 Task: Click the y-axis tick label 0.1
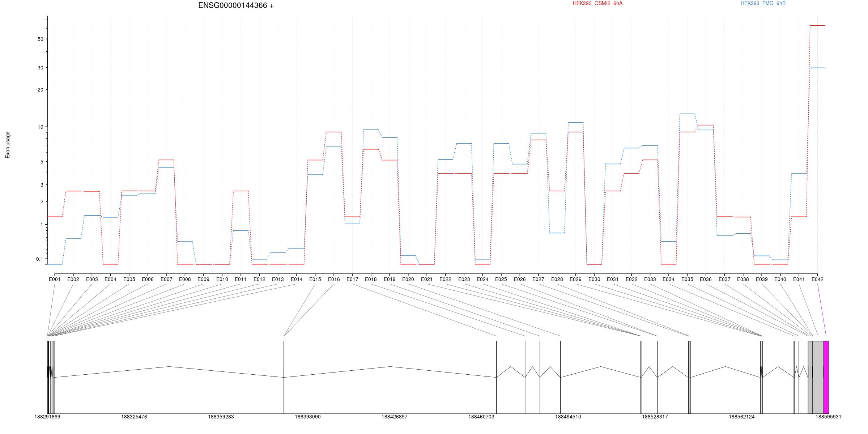[39, 259]
